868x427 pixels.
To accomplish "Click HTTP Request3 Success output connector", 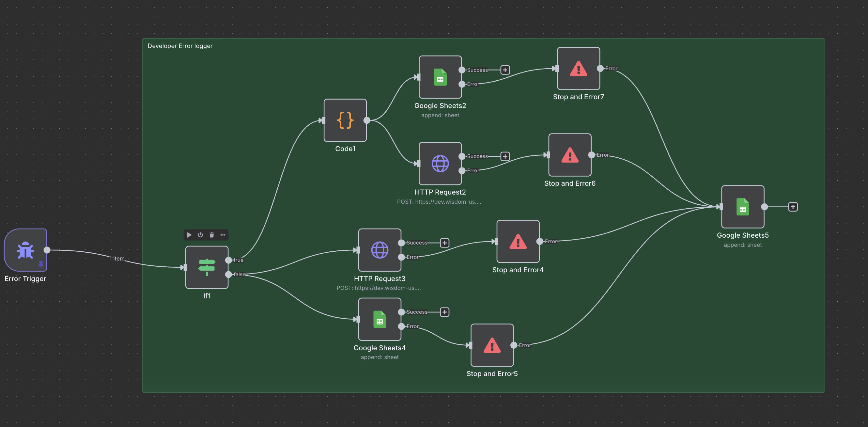I will click(x=402, y=243).
